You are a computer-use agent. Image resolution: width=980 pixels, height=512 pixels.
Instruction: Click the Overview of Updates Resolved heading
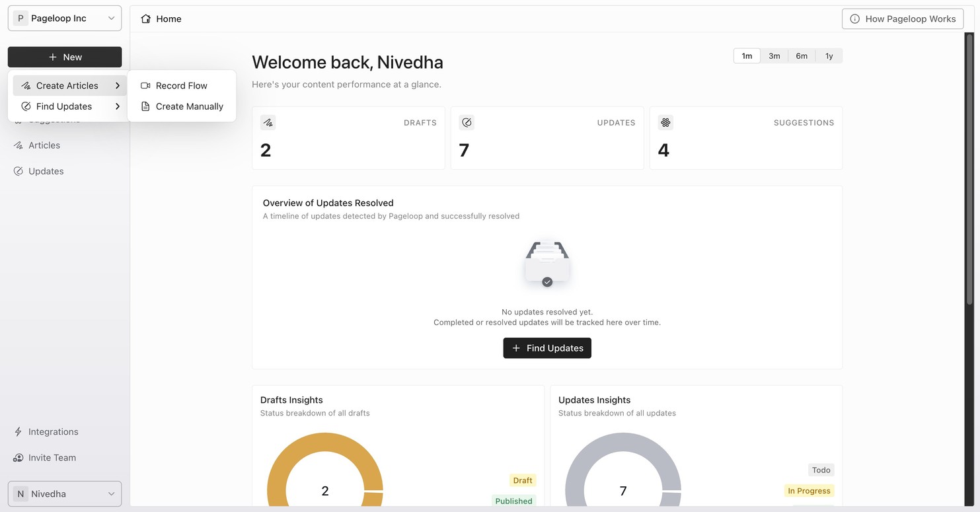[328, 203]
